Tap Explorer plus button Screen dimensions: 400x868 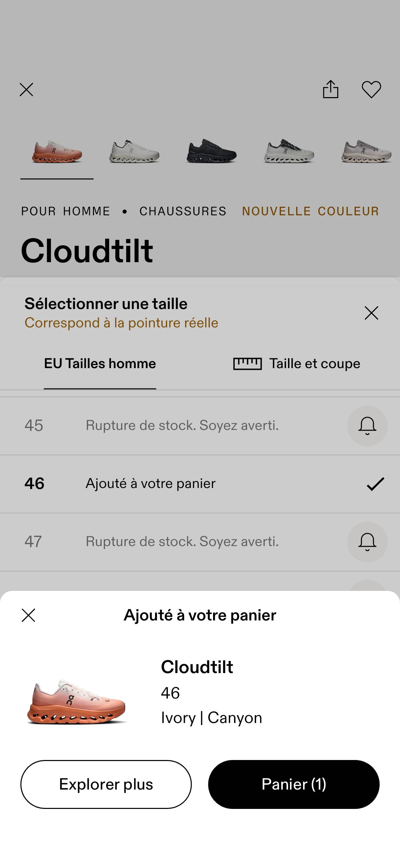tap(106, 784)
